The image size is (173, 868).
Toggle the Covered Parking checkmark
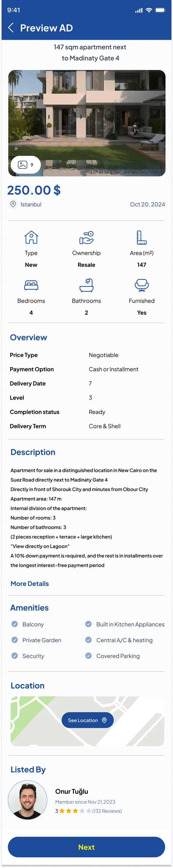pos(89,655)
